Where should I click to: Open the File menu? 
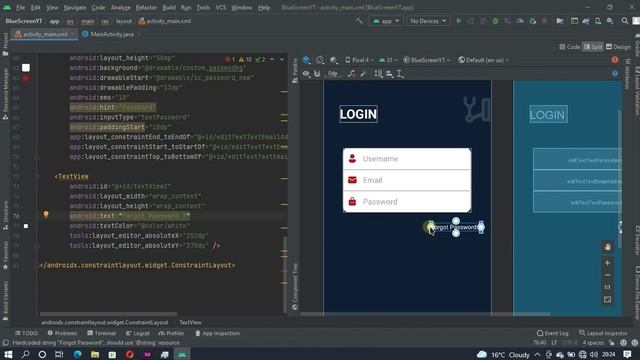click(x=20, y=7)
